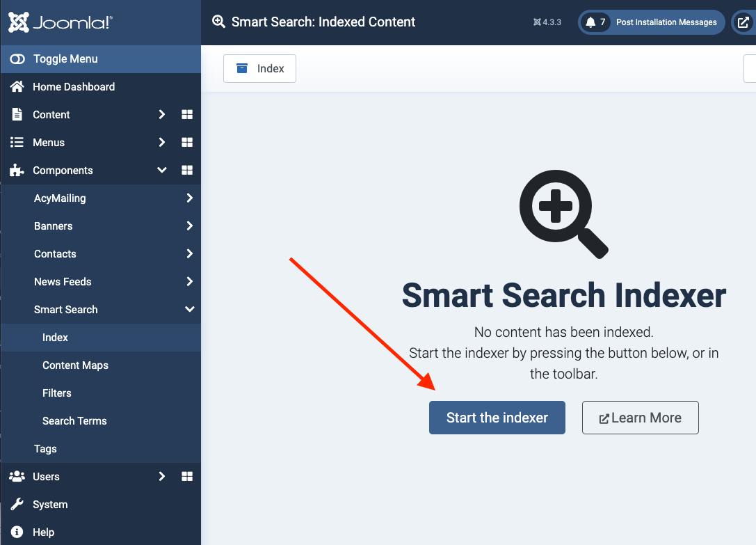Expand the AcyMailing submenu
This screenshot has width=756, height=545.
189,198
